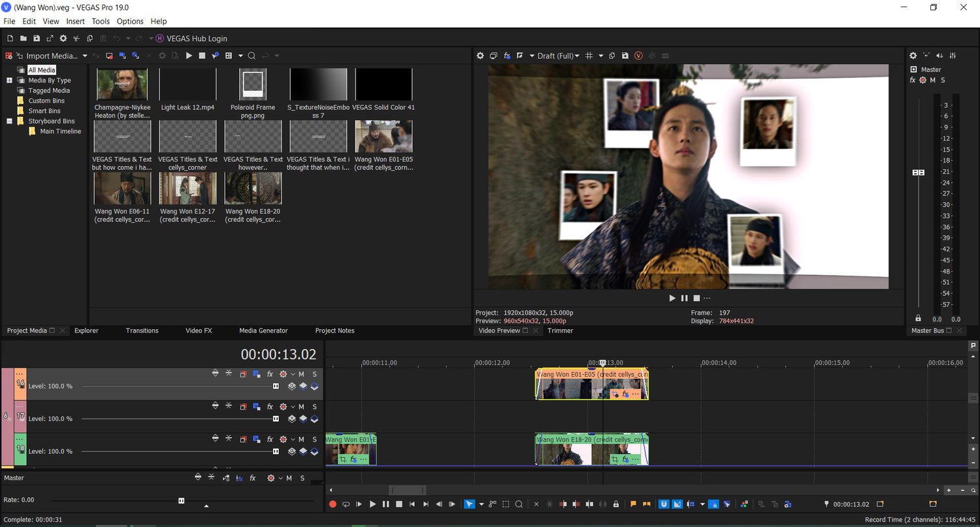This screenshot has height=527, width=980.
Task: Click the Wang Won E01-E05 timeline clip
Action: tap(591, 384)
